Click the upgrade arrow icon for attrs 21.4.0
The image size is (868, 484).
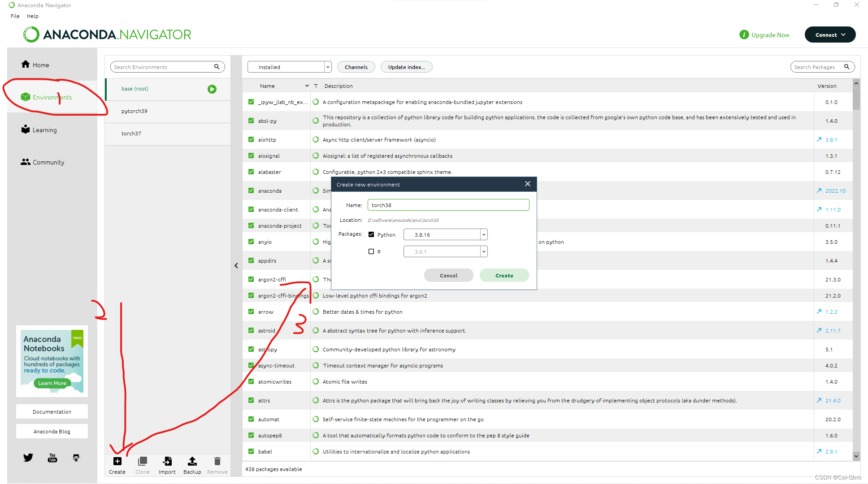click(x=819, y=400)
